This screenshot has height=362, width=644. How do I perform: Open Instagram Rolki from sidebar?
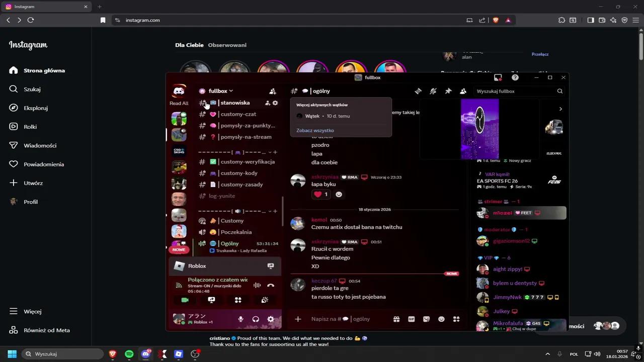click(30, 127)
